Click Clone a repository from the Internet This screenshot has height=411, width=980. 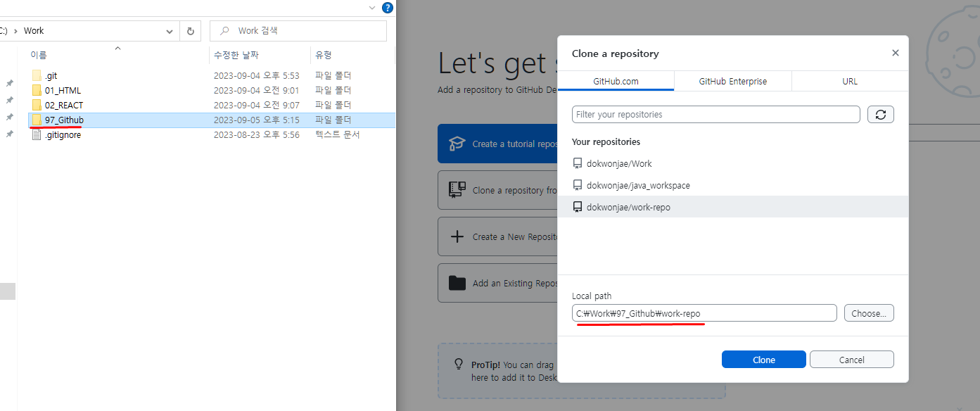497,190
